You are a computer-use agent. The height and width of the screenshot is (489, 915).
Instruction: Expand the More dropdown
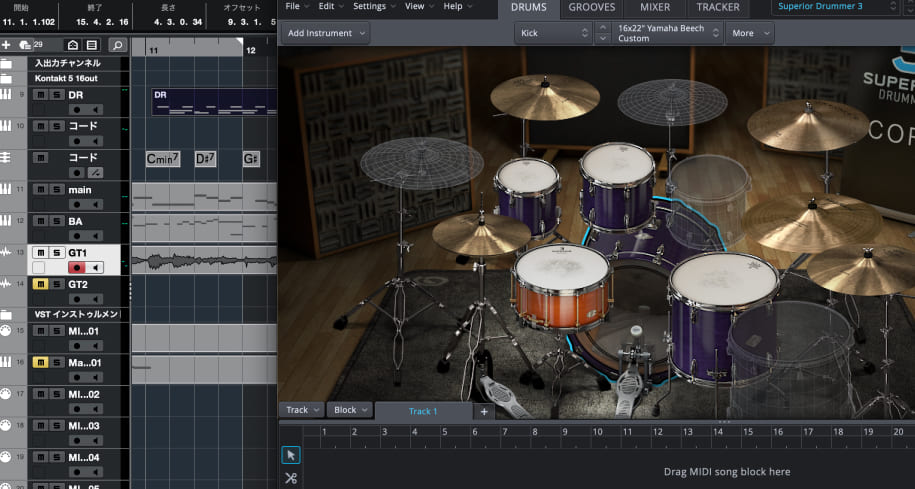750,33
